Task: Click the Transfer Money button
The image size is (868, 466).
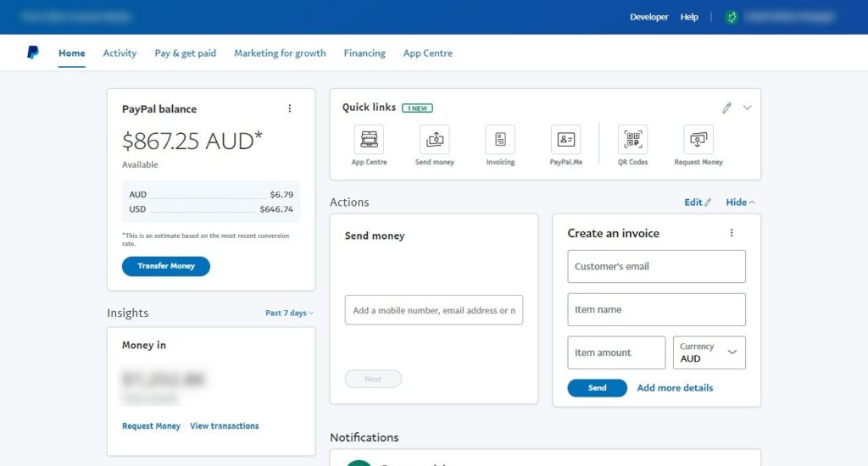Action: [166, 266]
